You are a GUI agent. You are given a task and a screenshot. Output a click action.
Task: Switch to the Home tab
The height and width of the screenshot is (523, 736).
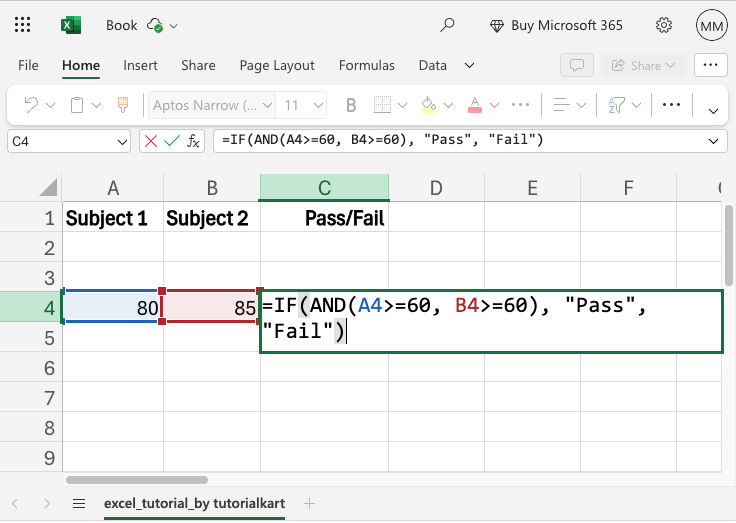point(81,65)
